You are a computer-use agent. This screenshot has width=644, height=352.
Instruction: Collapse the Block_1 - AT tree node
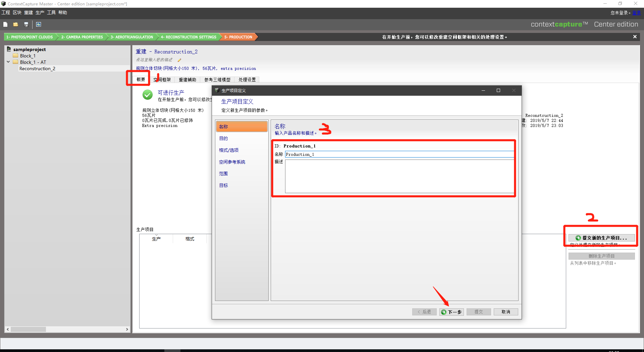click(x=8, y=62)
